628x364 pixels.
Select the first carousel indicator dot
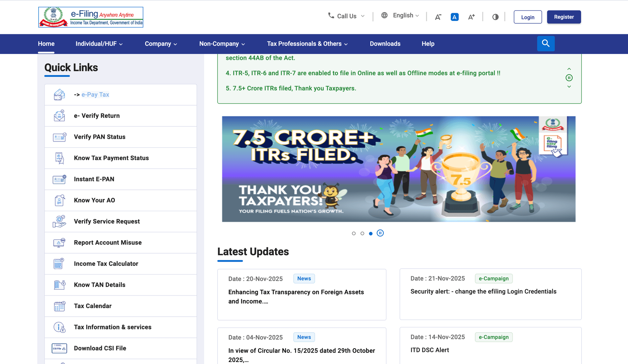[x=354, y=233]
